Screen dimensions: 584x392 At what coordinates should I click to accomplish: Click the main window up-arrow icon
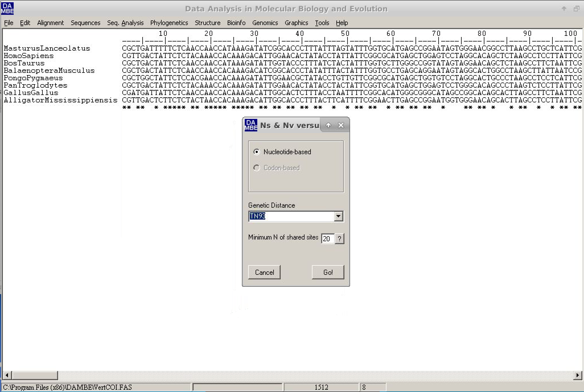564,9
